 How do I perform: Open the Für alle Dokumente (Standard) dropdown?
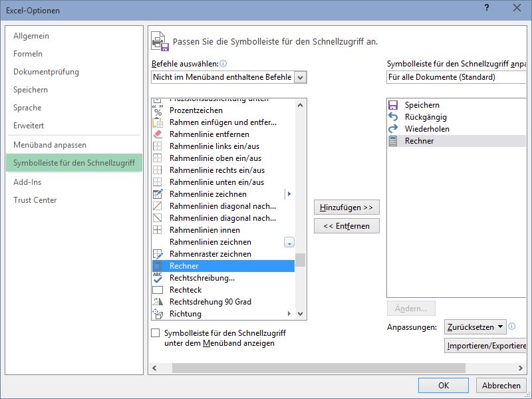coord(456,77)
